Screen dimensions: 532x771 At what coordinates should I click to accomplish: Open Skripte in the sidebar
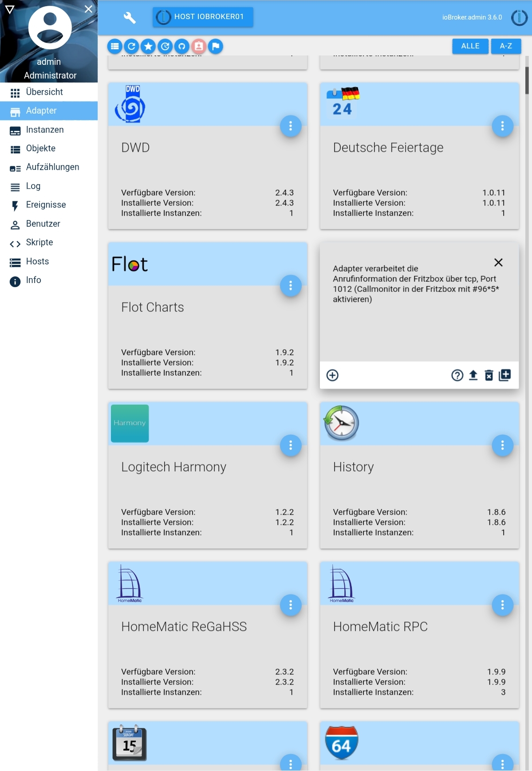point(49,243)
